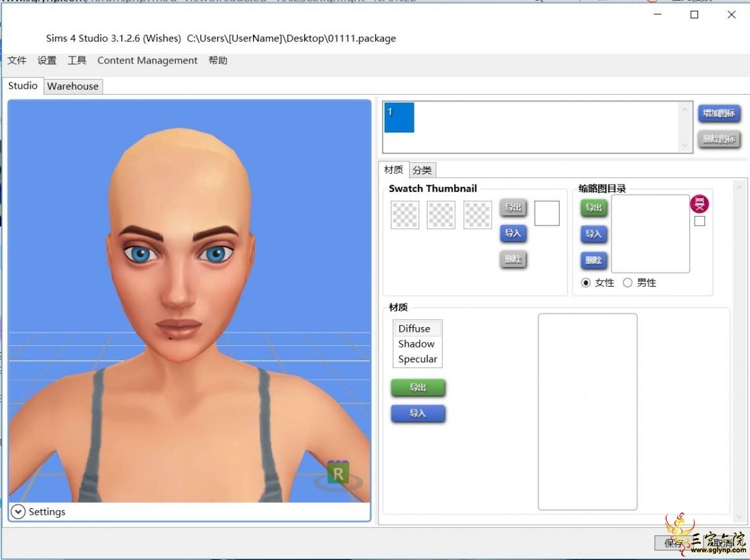This screenshot has width=750, height=560.
Task: Click the 材质 tab panel's scroll down arrow
Action: click(740, 517)
